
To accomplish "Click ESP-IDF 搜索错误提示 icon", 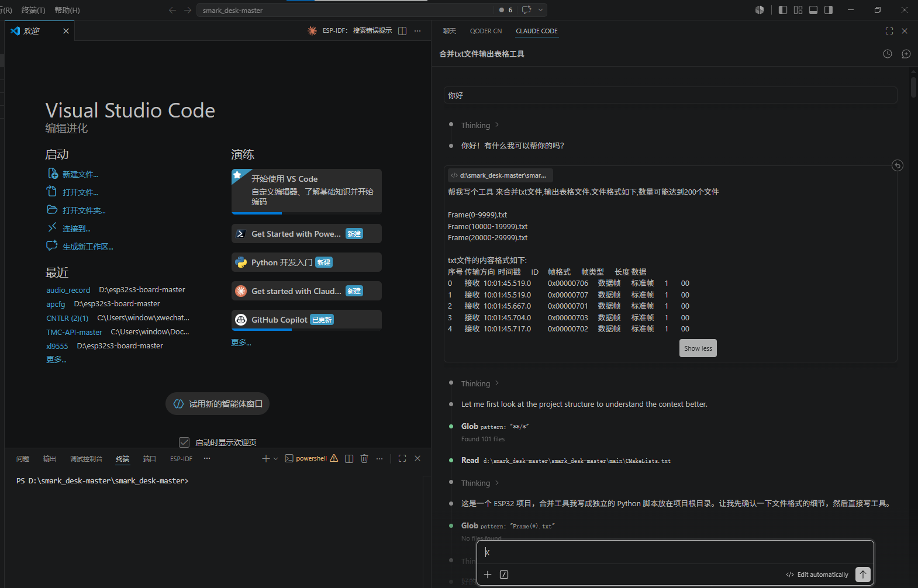I will pyautogui.click(x=312, y=30).
